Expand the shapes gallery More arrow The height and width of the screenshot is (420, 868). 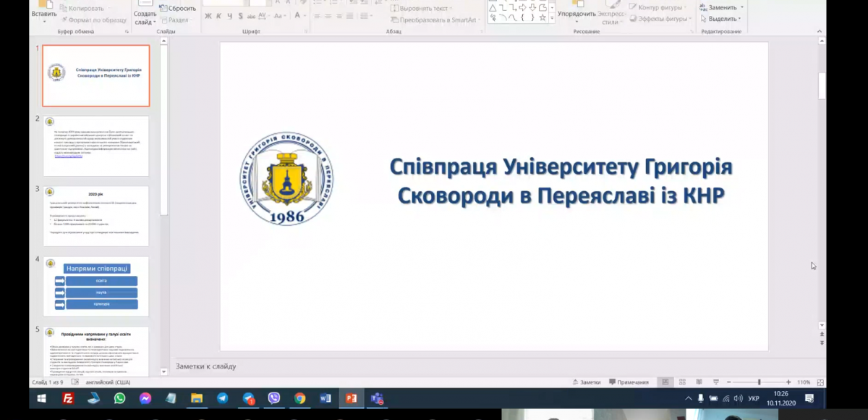tap(553, 18)
